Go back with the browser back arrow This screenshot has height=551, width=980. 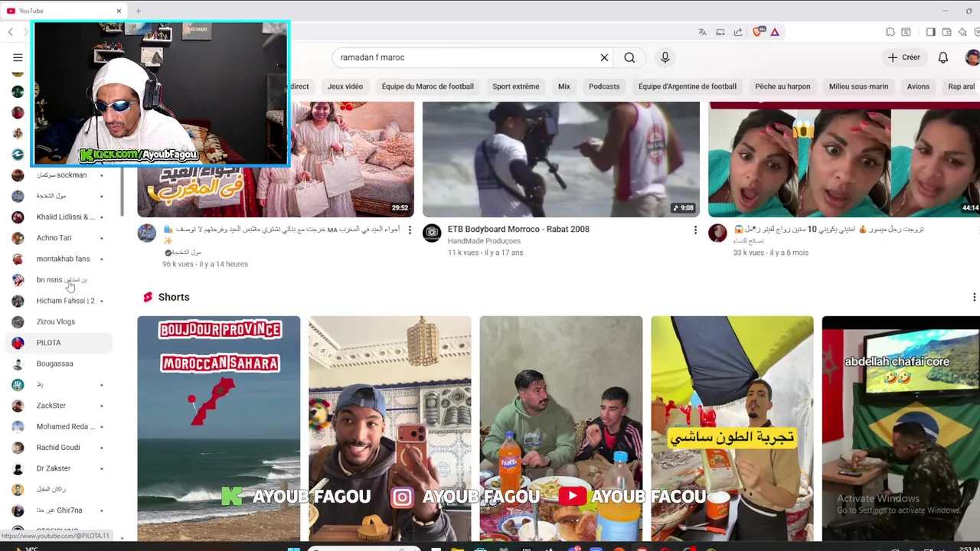click(x=10, y=32)
